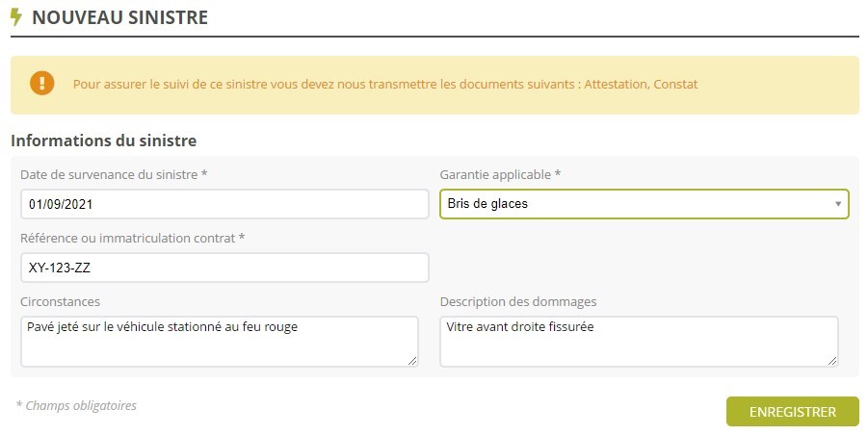This screenshot has width=868, height=435.
Task: Focus the date field showing 01/09/2021
Action: pyautogui.click(x=224, y=204)
